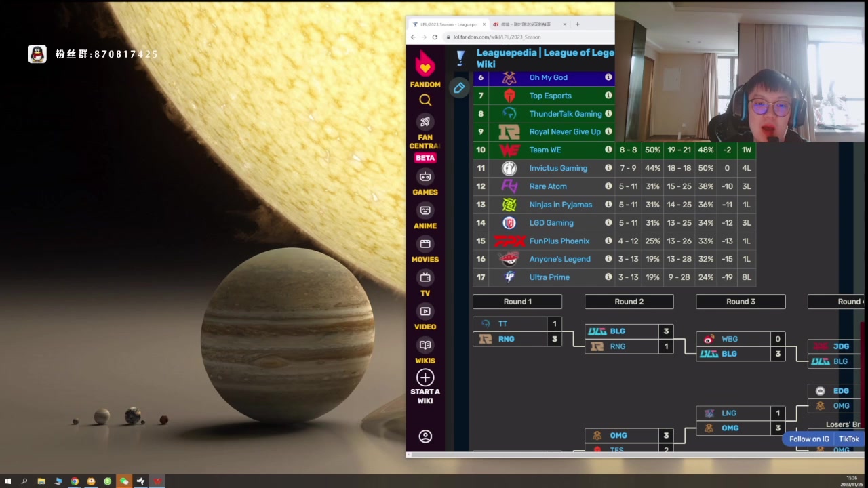Click the TikTok follow button

(848, 439)
